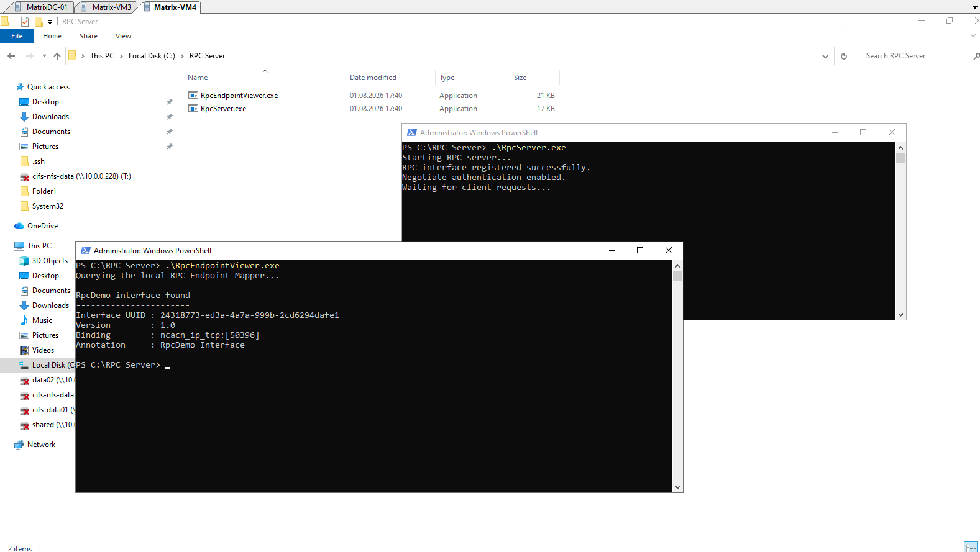Viewport: 980px width, 552px height.
Task: Select the RpcServer.exe file
Action: [223, 109]
